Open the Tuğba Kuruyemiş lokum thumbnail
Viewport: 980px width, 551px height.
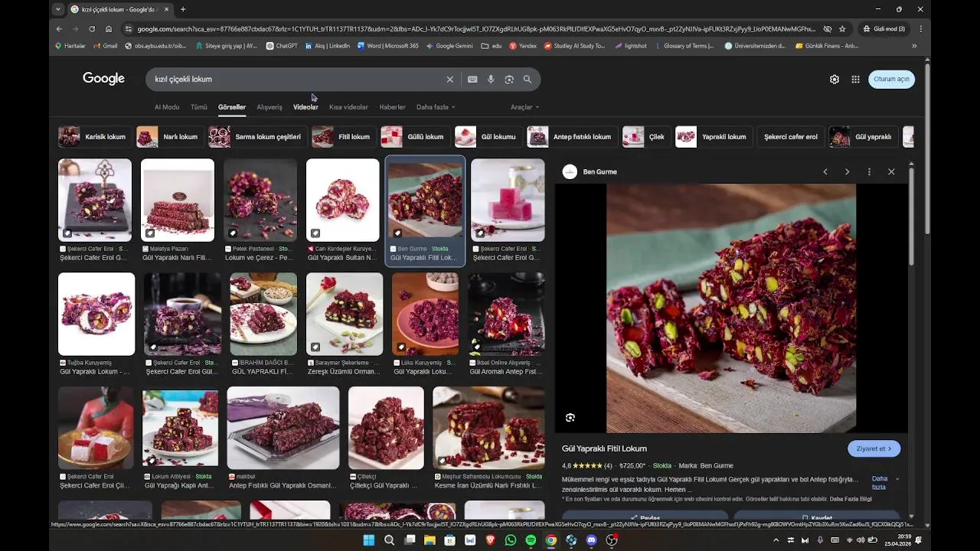click(96, 314)
